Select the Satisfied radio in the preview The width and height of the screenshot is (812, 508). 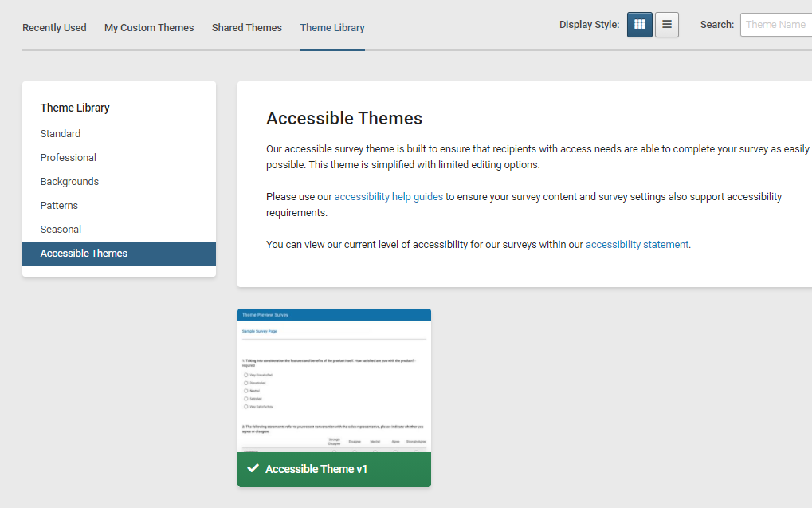click(x=246, y=398)
